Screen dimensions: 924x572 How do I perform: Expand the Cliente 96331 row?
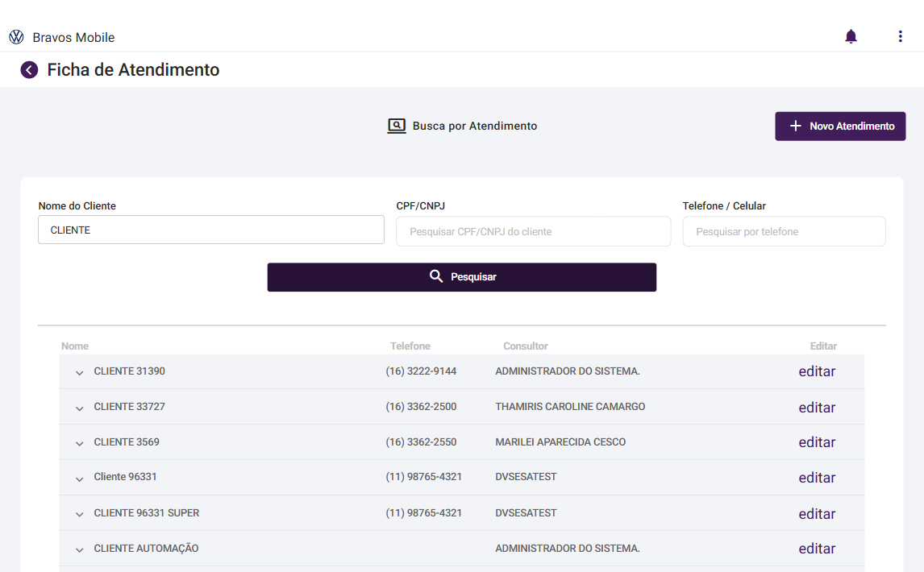79,479
